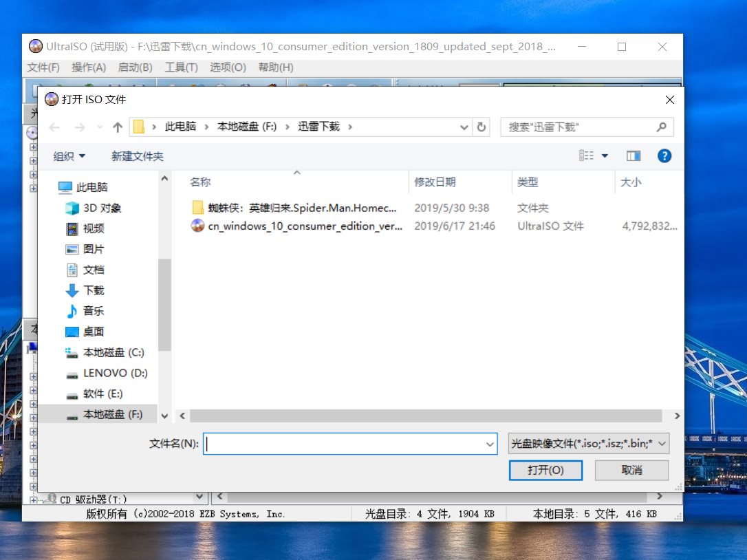Image resolution: width=747 pixels, height=560 pixels.
Task: Click the folder icon in address bar
Action: coord(139,127)
